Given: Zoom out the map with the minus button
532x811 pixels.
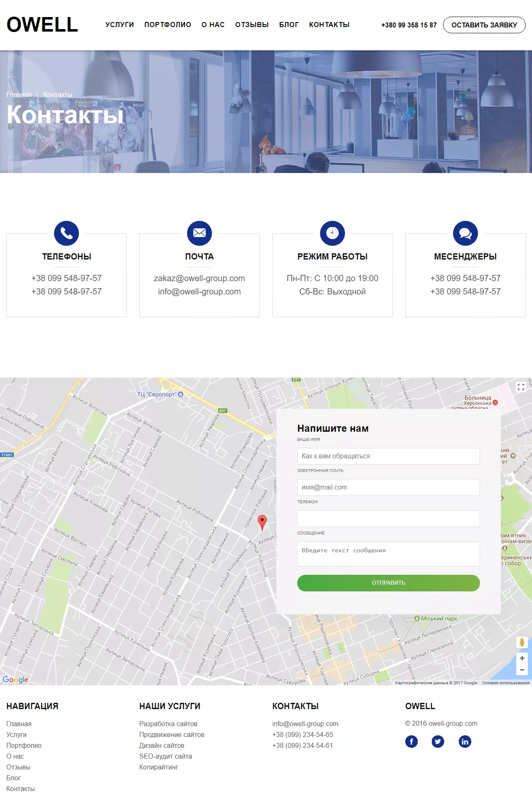Looking at the screenshot, I should click(x=522, y=670).
